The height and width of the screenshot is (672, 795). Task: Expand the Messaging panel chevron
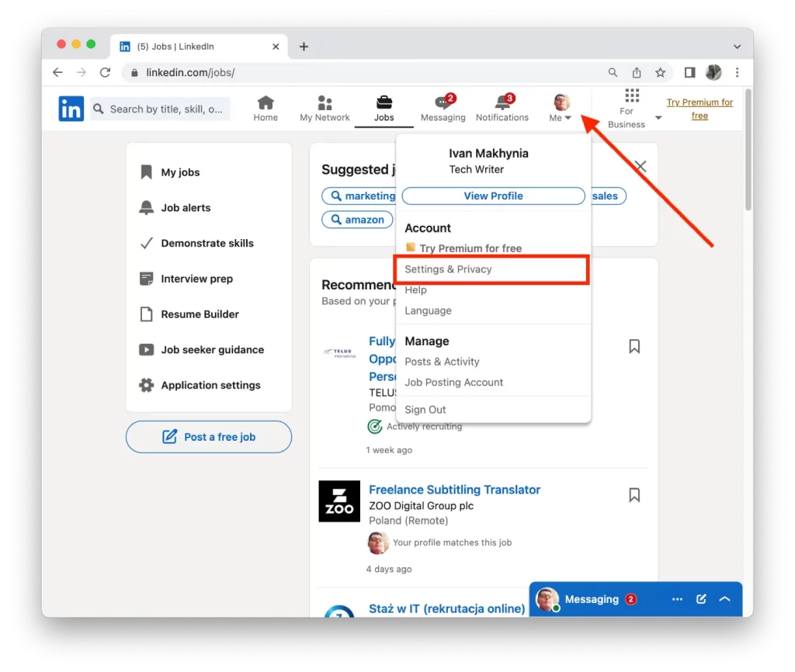pos(725,599)
